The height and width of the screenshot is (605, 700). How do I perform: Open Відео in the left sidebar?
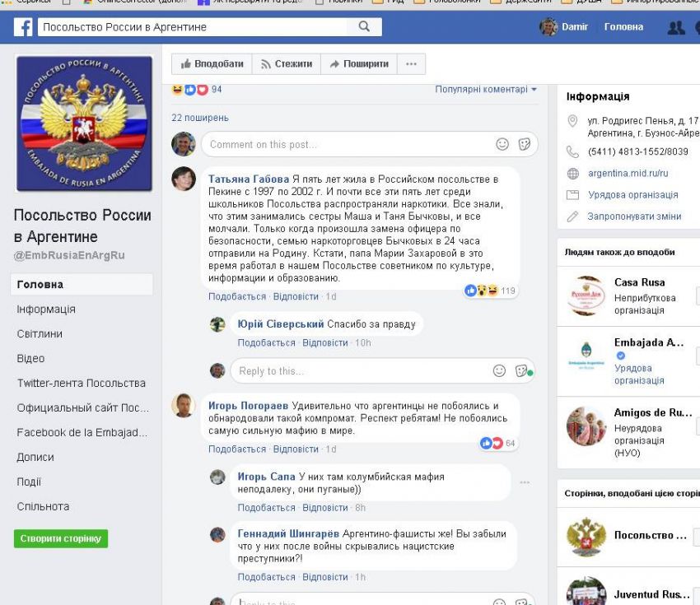(x=30, y=358)
